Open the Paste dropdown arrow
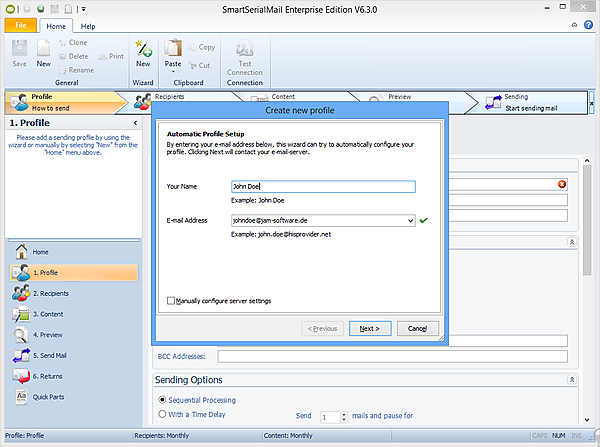 pos(173,72)
